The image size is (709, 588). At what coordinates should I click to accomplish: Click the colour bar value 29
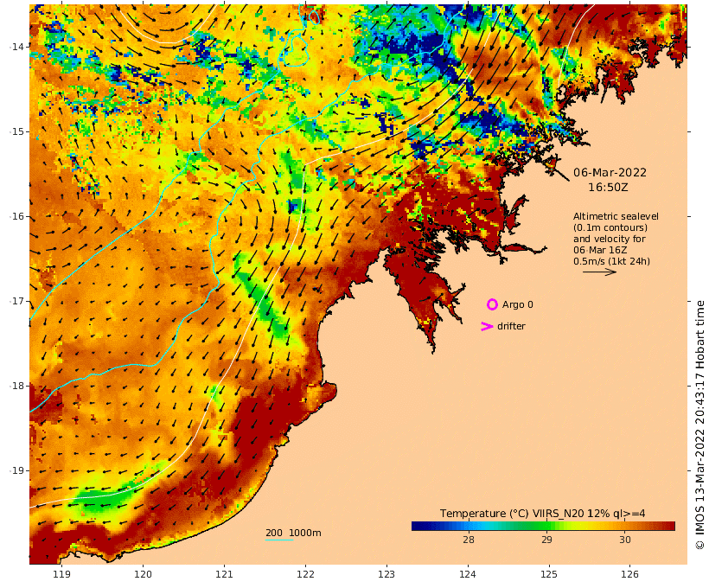[x=546, y=540]
